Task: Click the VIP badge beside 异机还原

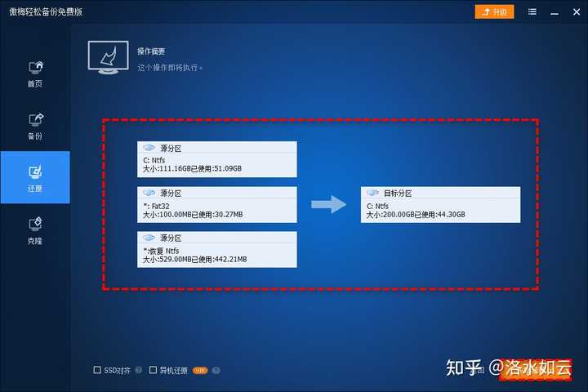Action: point(200,370)
